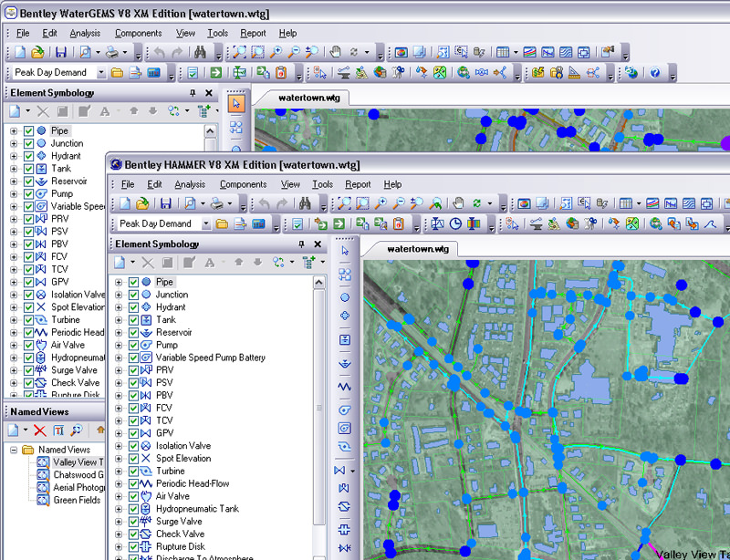Select Junction tool in HAMMER layout toolbar
The width and height of the screenshot is (730, 560).
pyautogui.click(x=345, y=297)
